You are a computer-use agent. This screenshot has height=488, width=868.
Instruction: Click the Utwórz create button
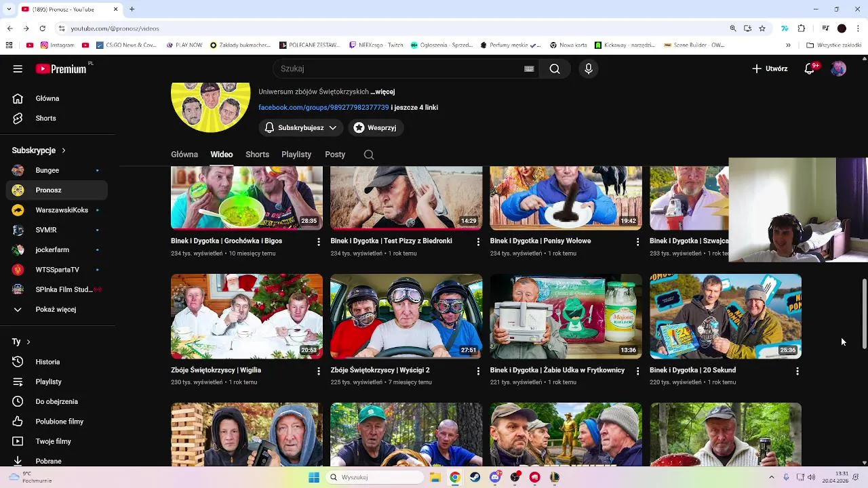click(x=770, y=68)
